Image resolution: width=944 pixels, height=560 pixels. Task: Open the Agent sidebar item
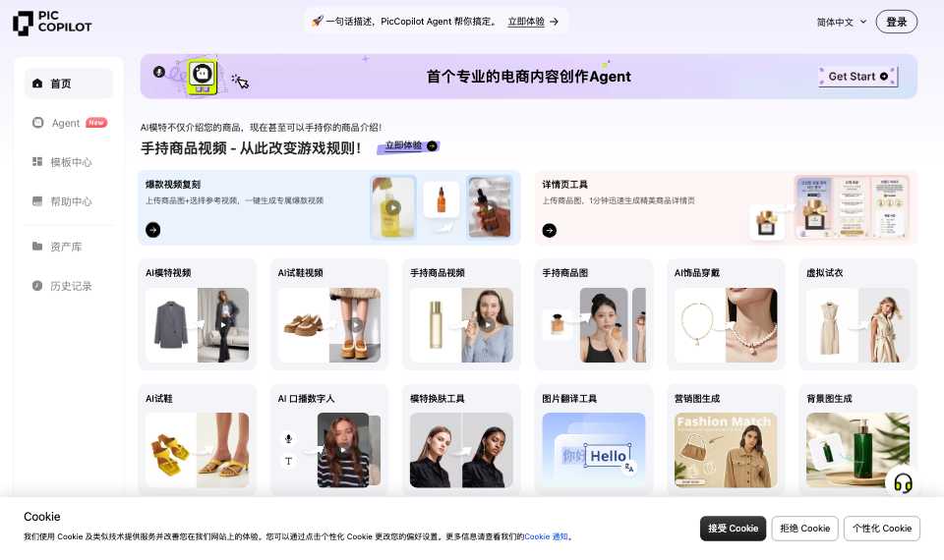69,123
